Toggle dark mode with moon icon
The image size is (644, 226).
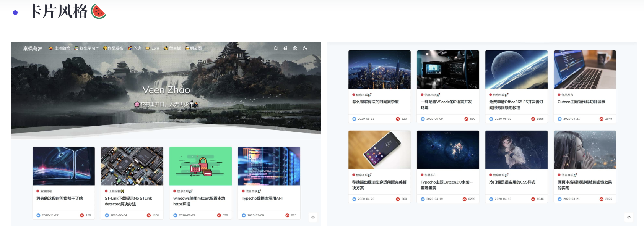click(x=305, y=48)
